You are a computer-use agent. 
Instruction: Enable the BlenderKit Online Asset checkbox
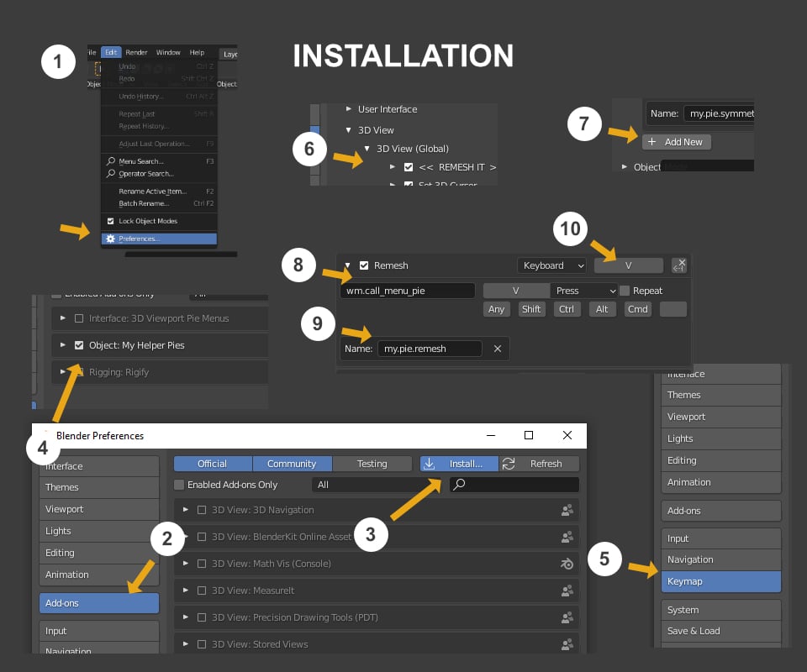click(x=202, y=537)
